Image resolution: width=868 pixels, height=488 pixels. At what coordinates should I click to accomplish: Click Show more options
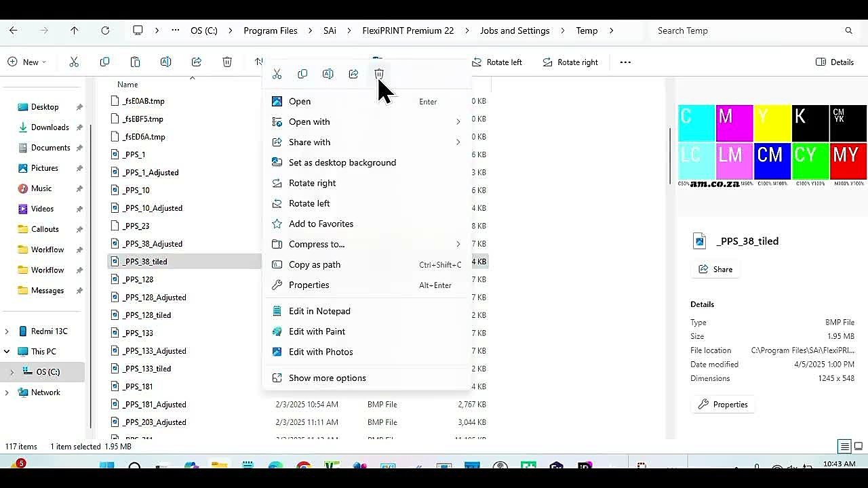366,378
